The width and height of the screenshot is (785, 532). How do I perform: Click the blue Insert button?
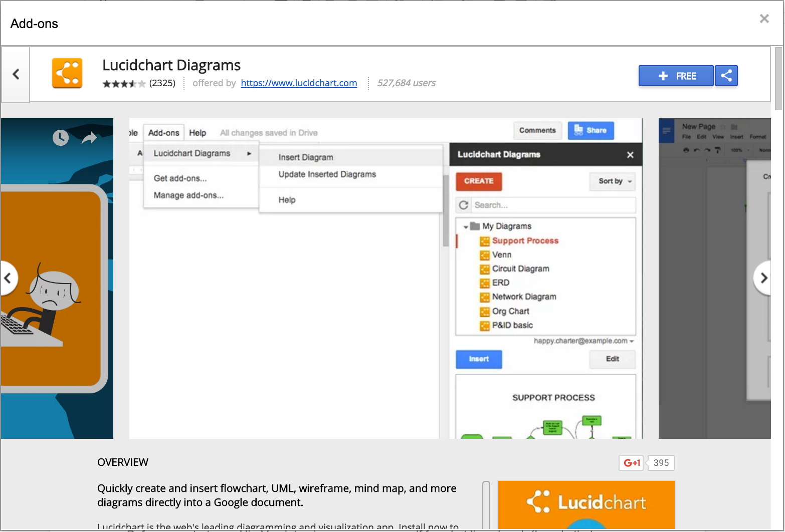479,359
